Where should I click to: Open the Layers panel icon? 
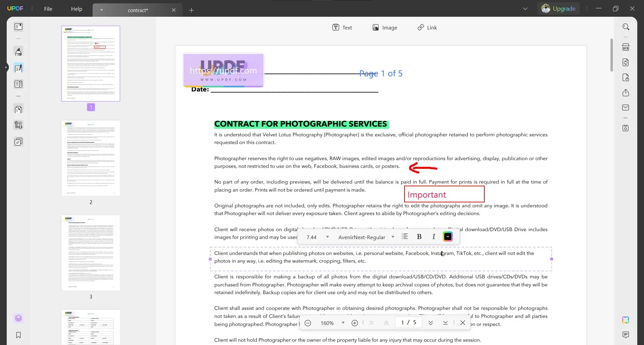pos(18,318)
